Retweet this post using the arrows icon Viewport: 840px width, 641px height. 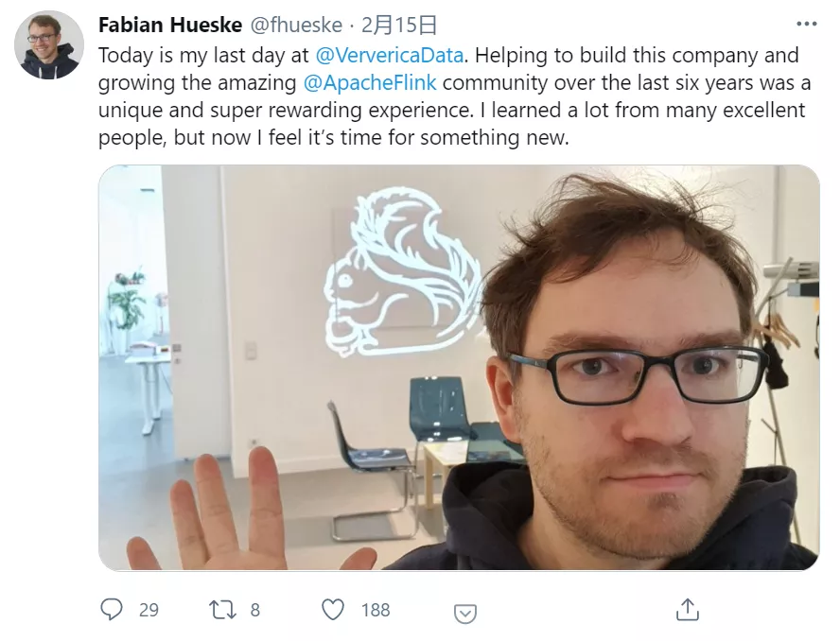(x=222, y=610)
